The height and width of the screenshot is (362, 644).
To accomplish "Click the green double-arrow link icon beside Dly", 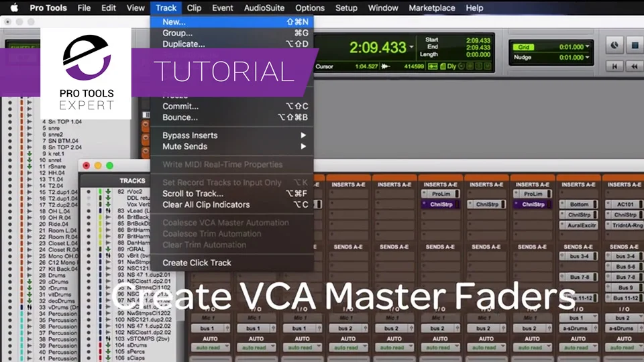I will click(x=433, y=66).
